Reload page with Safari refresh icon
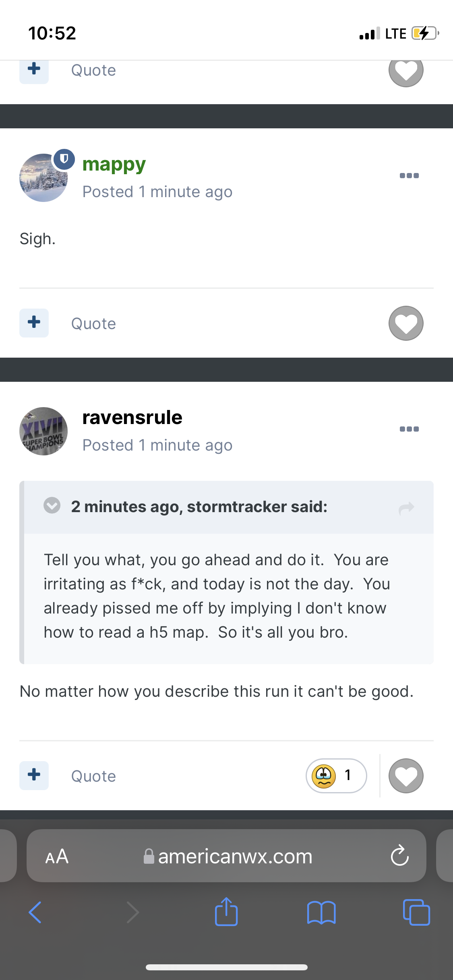The image size is (453, 980). tap(400, 856)
